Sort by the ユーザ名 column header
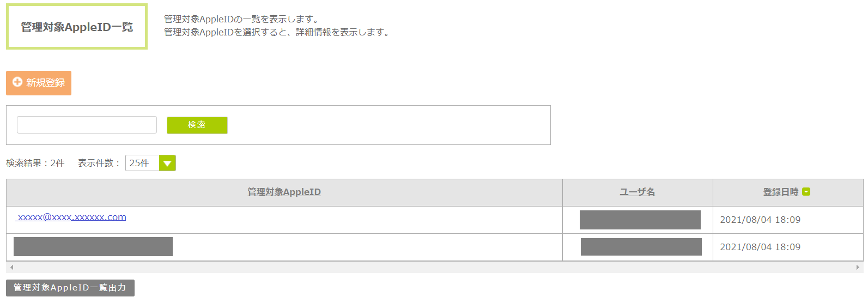This screenshot has width=868, height=303. point(637,192)
